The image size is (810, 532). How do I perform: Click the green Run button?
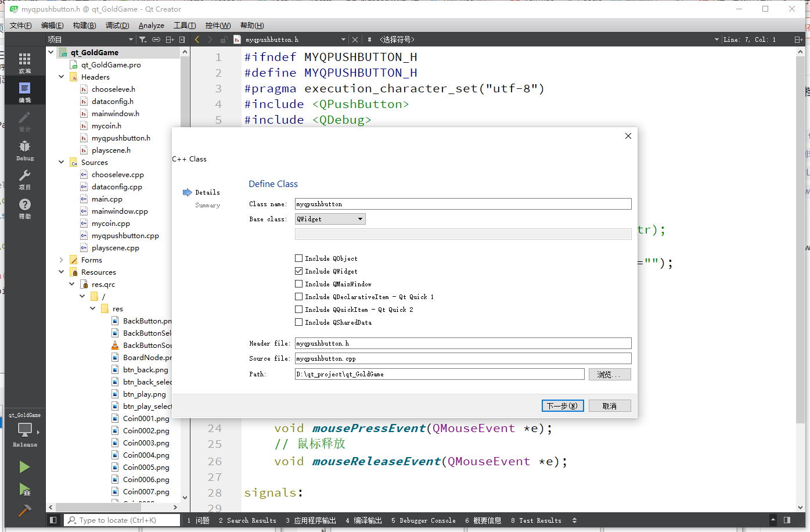click(24, 467)
